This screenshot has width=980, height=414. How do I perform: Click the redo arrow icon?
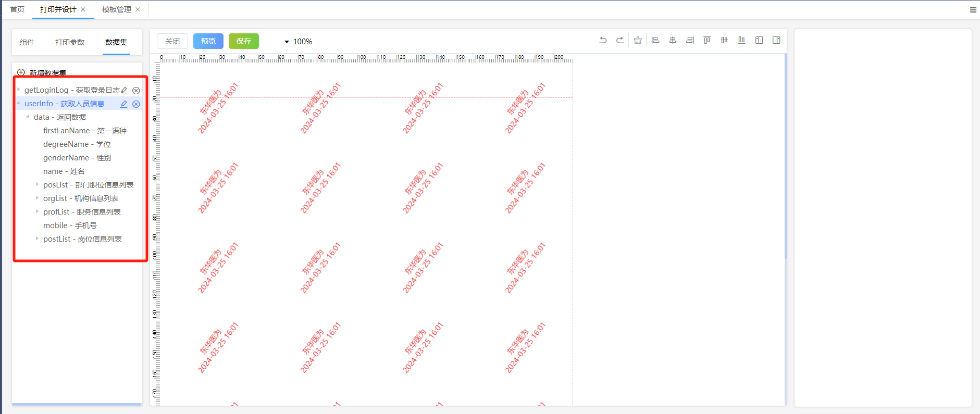pos(620,40)
